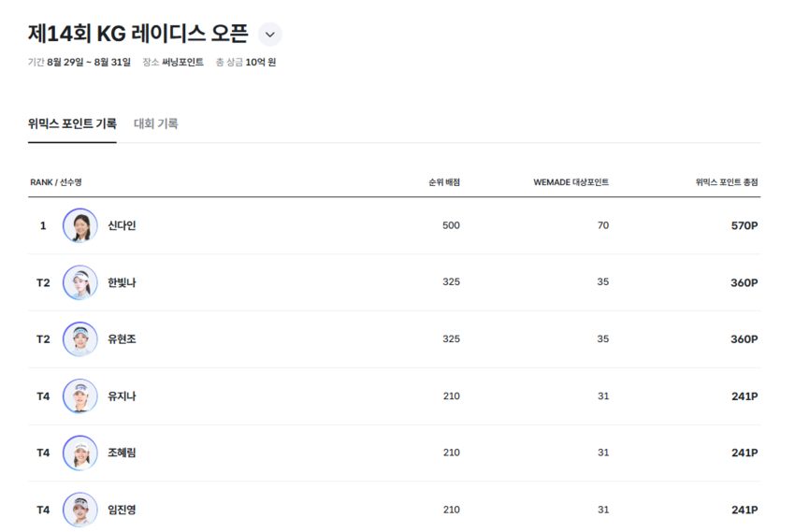The height and width of the screenshot is (532, 795).
Task: Open player name 신다인
Action: (x=122, y=225)
